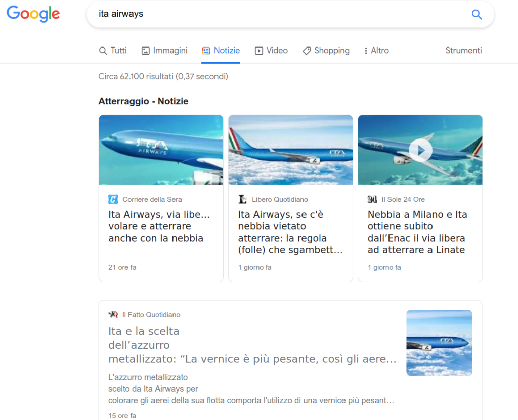Open Il Sole 24 Ore Nebbia a Milano headline

click(x=417, y=232)
